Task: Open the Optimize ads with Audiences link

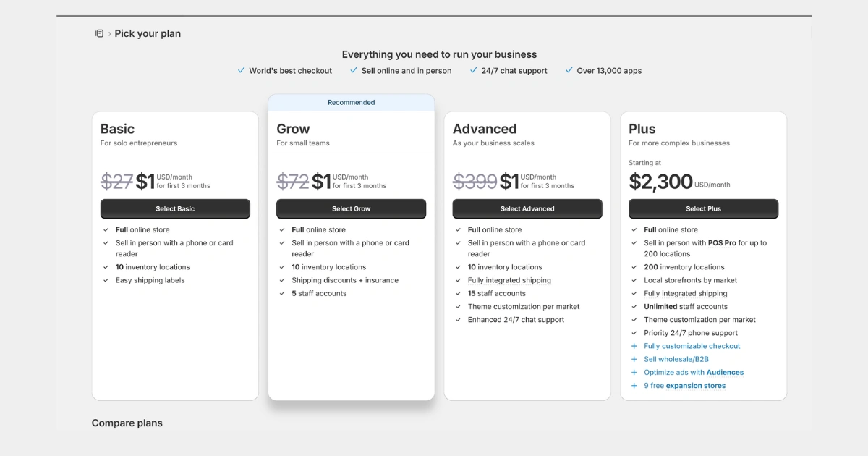Action: pos(694,373)
